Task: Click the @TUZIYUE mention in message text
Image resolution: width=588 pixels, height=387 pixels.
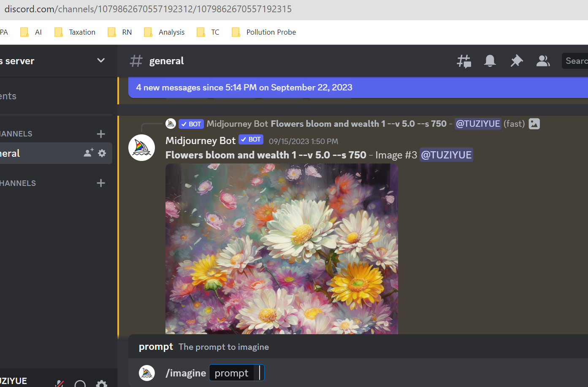Action: point(446,155)
